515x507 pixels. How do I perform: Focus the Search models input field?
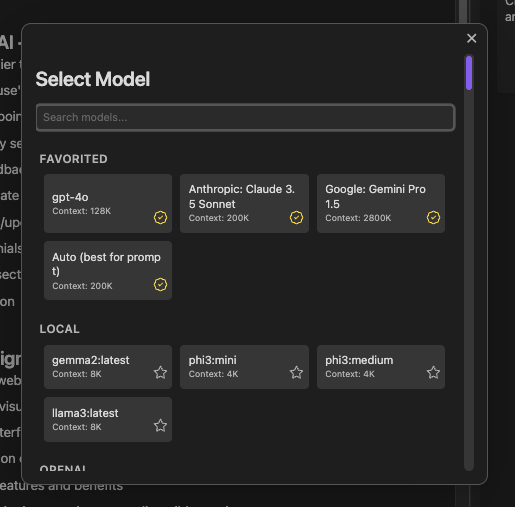pyautogui.click(x=245, y=117)
